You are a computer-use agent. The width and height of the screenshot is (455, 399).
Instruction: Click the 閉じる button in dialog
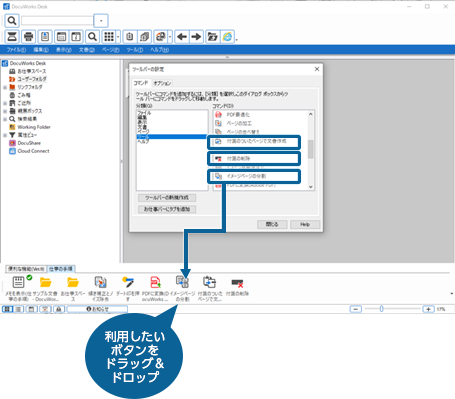click(272, 224)
